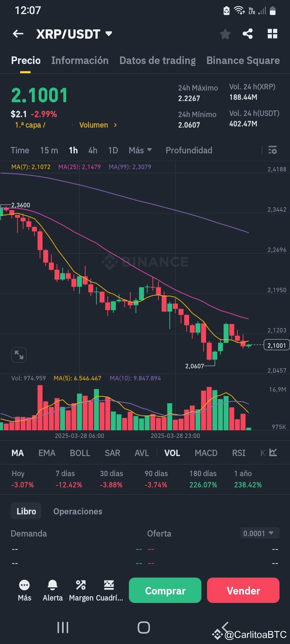Screen dimensions: 290x644
Task: Expand the Más timeframe dropdown
Action: pyautogui.click(x=140, y=150)
